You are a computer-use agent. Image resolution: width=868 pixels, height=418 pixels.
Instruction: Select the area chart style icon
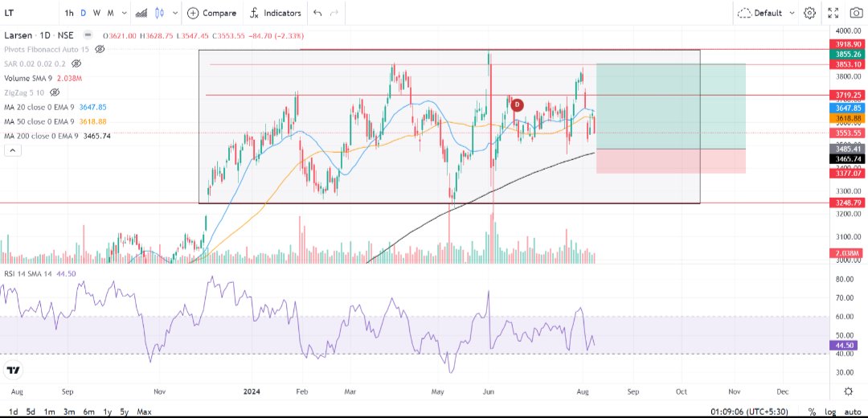[x=141, y=13]
